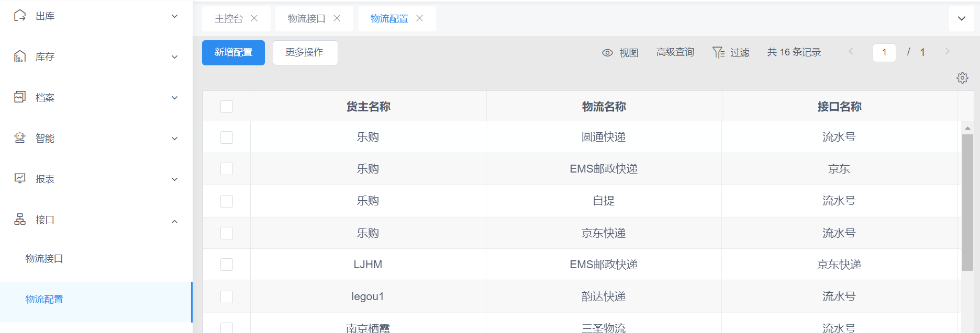Click the 视图 view label
The width and height of the screenshot is (980, 333).
[629, 53]
